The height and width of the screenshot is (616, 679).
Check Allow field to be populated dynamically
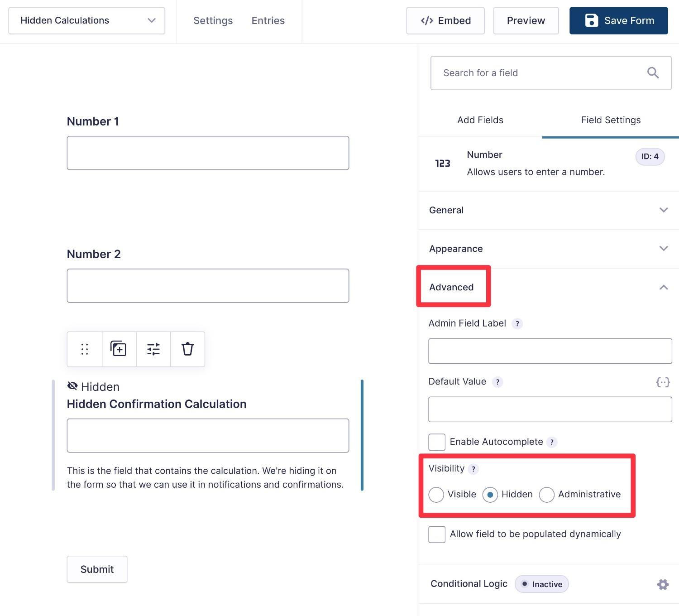pos(437,534)
